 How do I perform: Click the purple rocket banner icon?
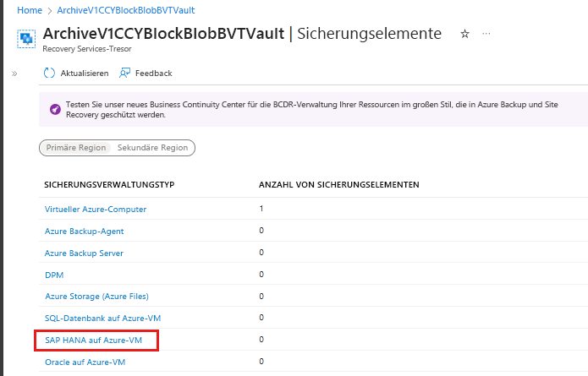tap(55, 109)
